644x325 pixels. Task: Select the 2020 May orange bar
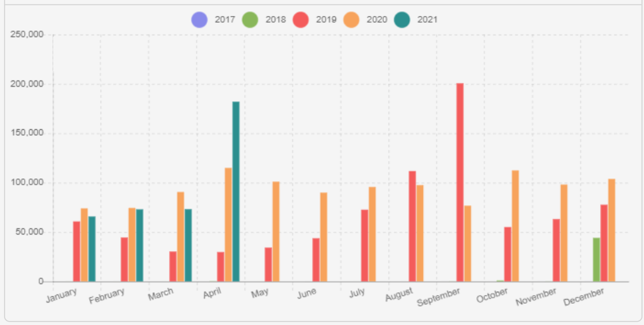click(276, 232)
